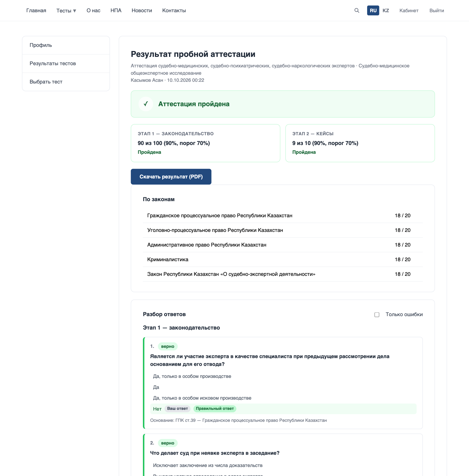Image resolution: width=469 pixels, height=476 pixels.
Task: Click the 'Криминалистика' row
Action: (283, 260)
